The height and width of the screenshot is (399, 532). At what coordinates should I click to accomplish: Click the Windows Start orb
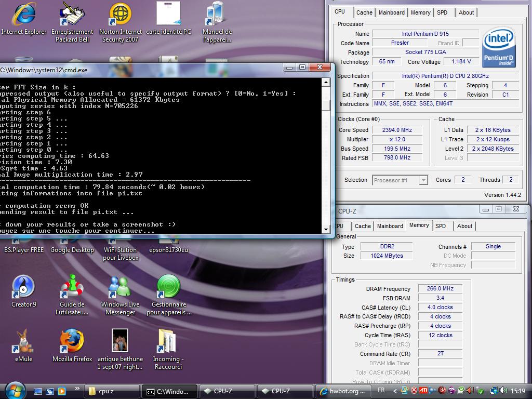[x=14, y=391]
